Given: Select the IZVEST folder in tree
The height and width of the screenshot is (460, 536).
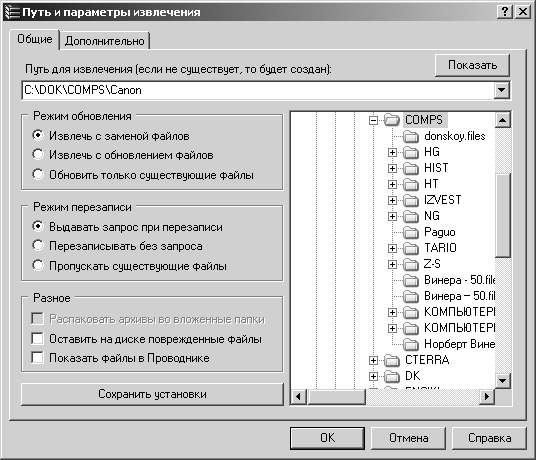Looking at the screenshot, I should pos(442,200).
